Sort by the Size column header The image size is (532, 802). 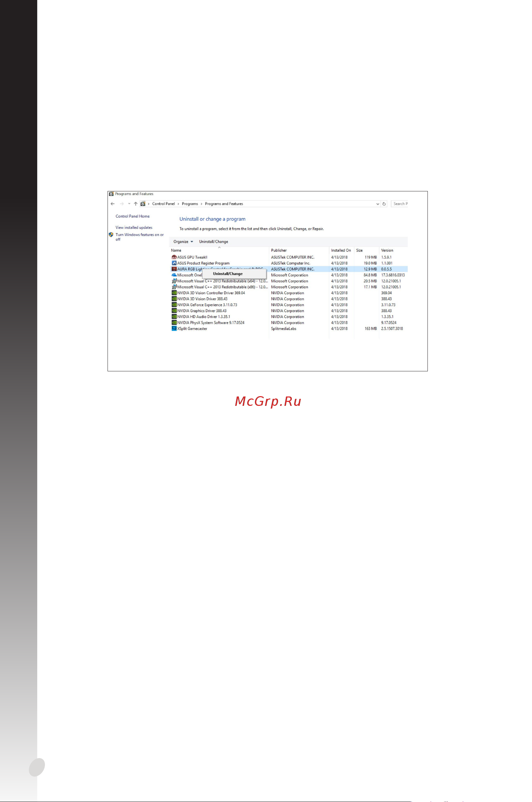359,250
